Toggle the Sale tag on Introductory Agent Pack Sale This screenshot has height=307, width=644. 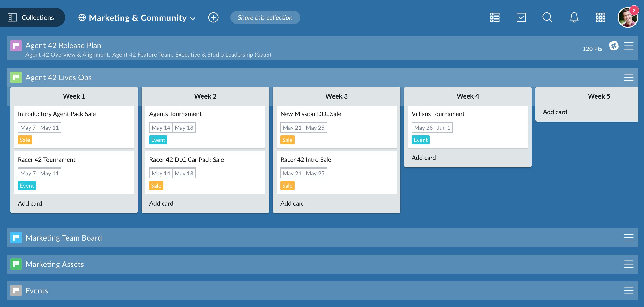point(25,140)
